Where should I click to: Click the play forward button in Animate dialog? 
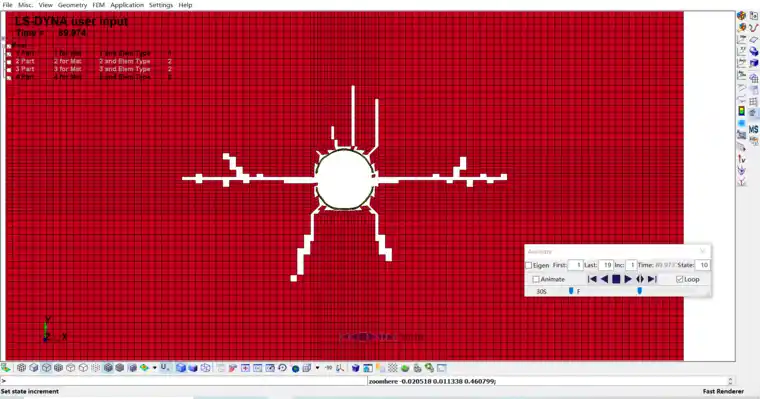pos(628,279)
